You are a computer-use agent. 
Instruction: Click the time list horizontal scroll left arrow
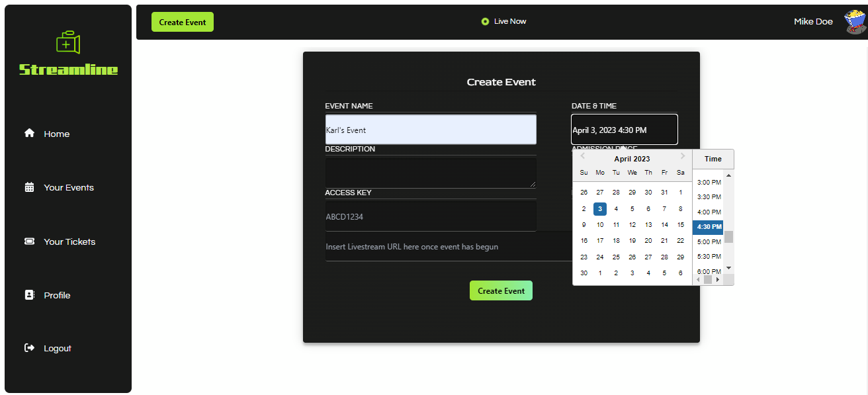pyautogui.click(x=698, y=280)
